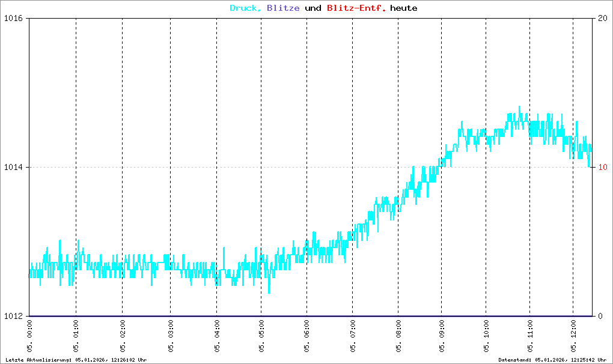Image resolution: width=613 pixels, height=364 pixels.
Task: Click the 'Datenstand' footer timestamp
Action: [553, 360]
